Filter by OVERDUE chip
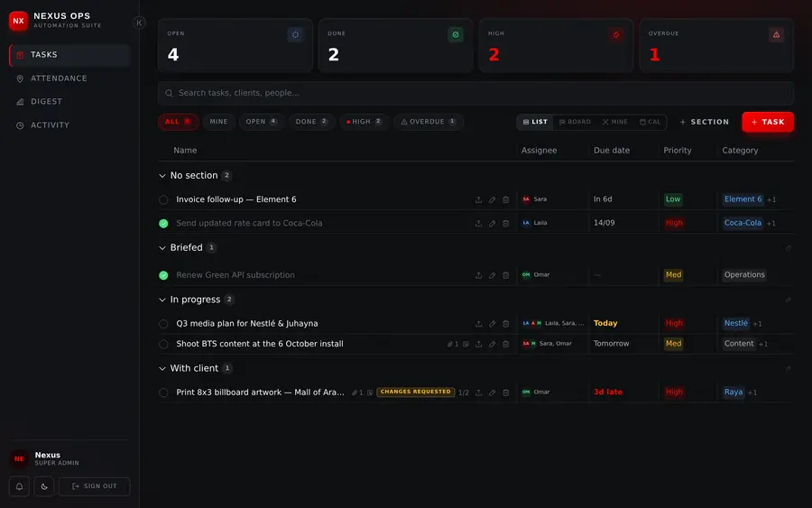This screenshot has width=812, height=508. (429, 122)
